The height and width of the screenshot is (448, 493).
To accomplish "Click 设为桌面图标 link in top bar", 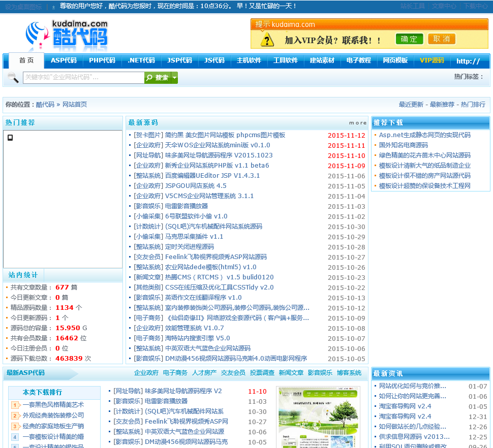I will coord(23,7).
